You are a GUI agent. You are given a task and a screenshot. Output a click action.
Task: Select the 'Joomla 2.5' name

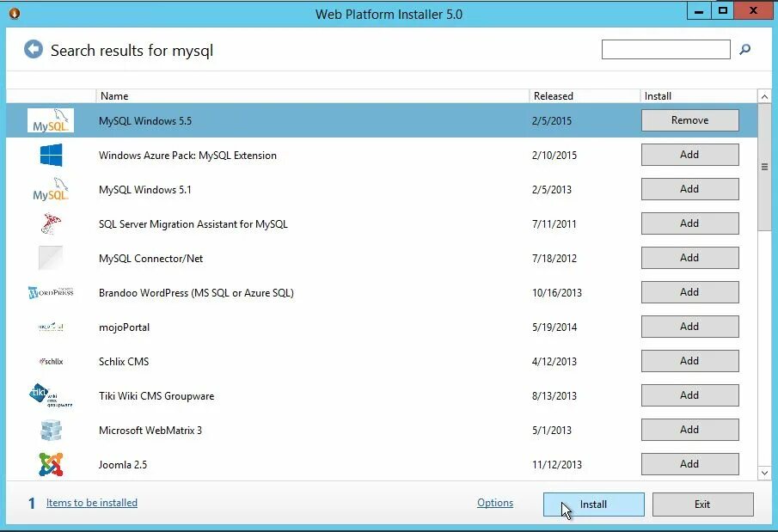tap(123, 465)
